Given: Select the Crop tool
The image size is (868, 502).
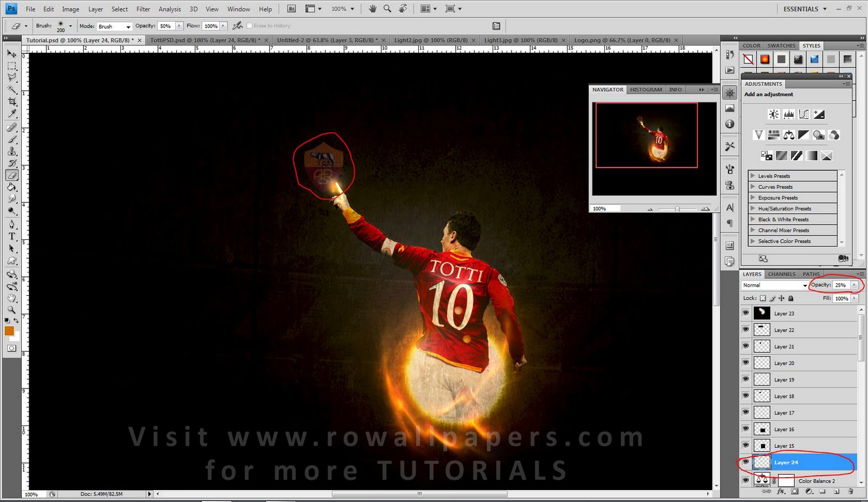Looking at the screenshot, I should [11, 101].
